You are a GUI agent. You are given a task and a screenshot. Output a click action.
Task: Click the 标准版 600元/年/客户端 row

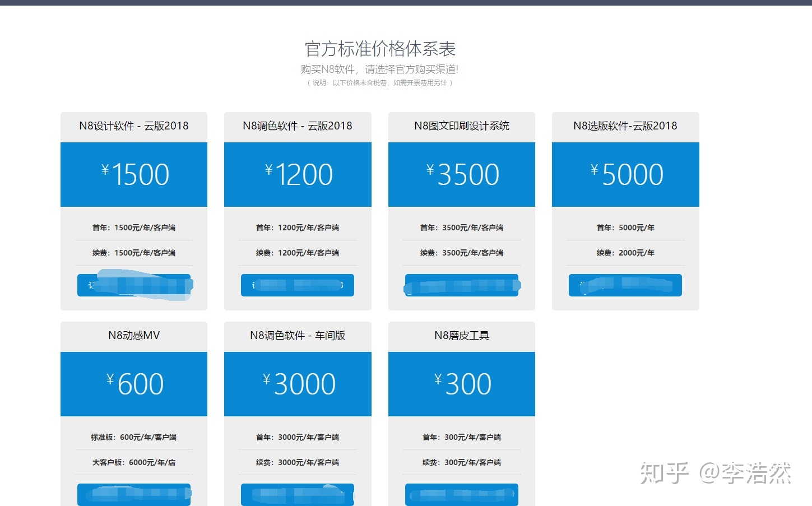[133, 437]
